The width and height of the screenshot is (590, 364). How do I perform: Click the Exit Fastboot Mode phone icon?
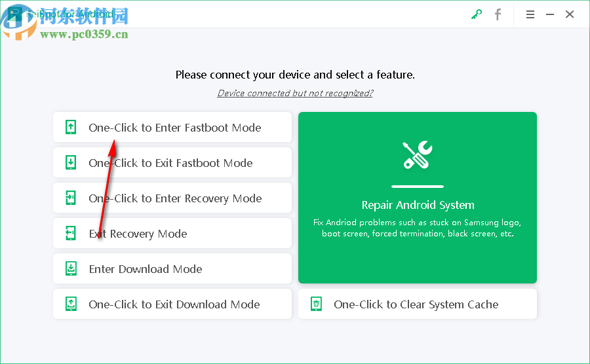click(x=71, y=162)
